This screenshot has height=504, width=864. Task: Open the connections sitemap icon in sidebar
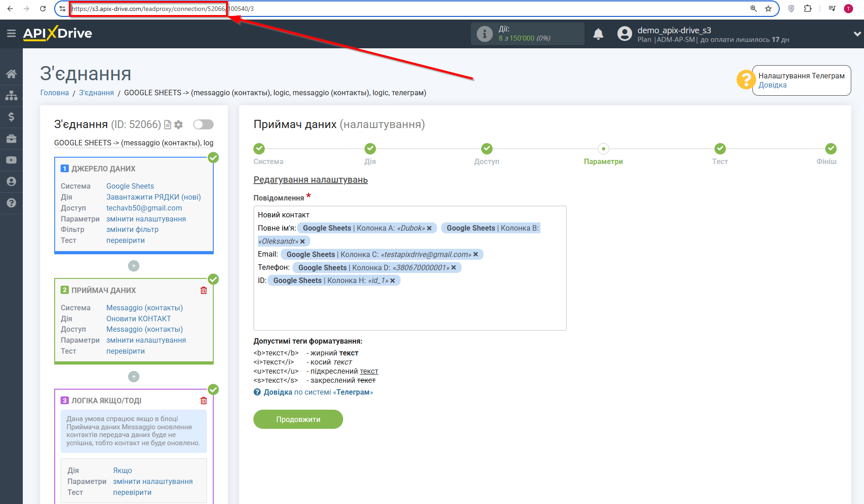point(11,96)
